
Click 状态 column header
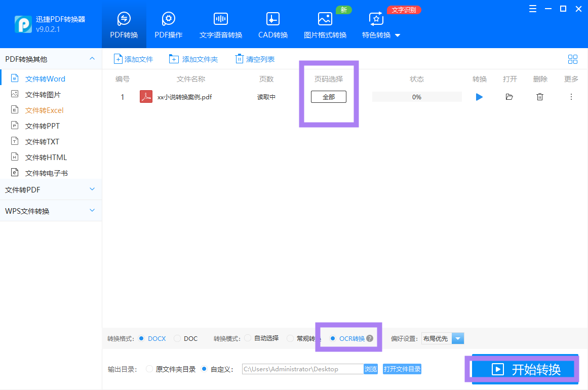click(x=417, y=79)
